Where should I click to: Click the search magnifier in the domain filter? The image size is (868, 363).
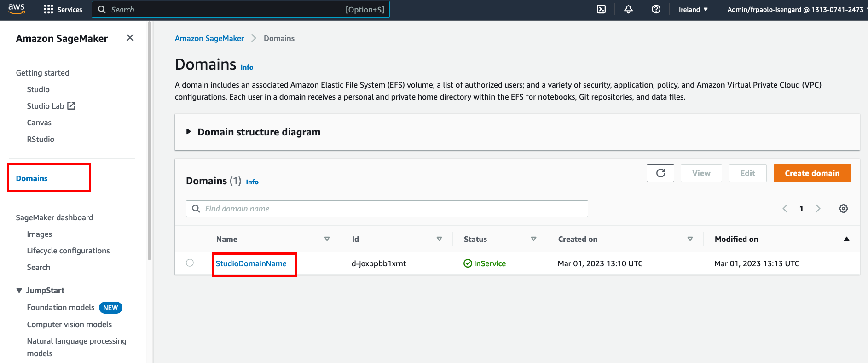click(196, 209)
